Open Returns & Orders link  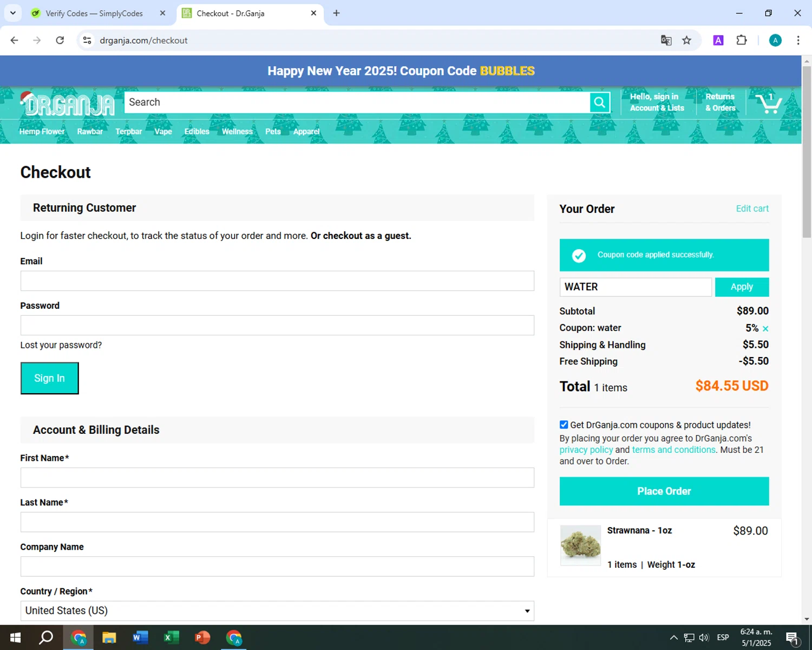[x=721, y=102]
